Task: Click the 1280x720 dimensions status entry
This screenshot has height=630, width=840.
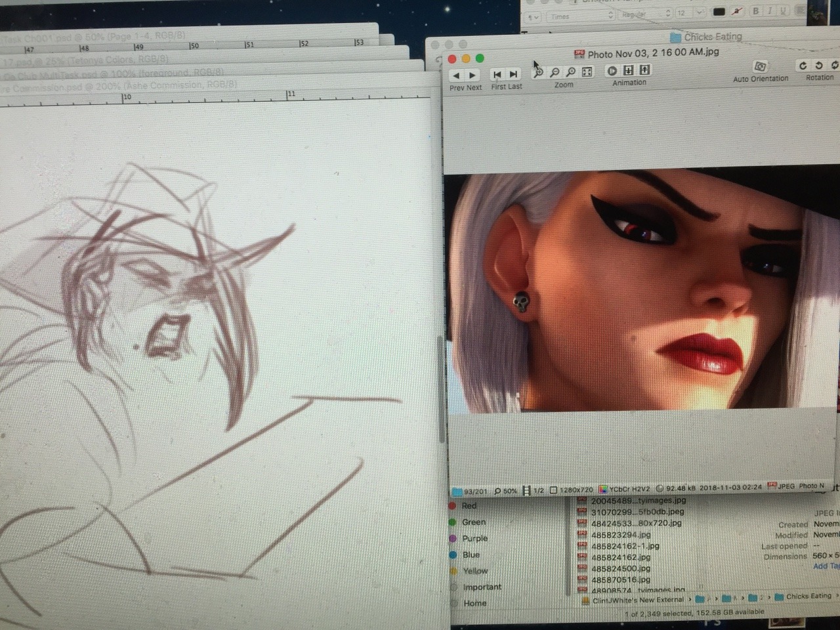Action: click(x=571, y=490)
